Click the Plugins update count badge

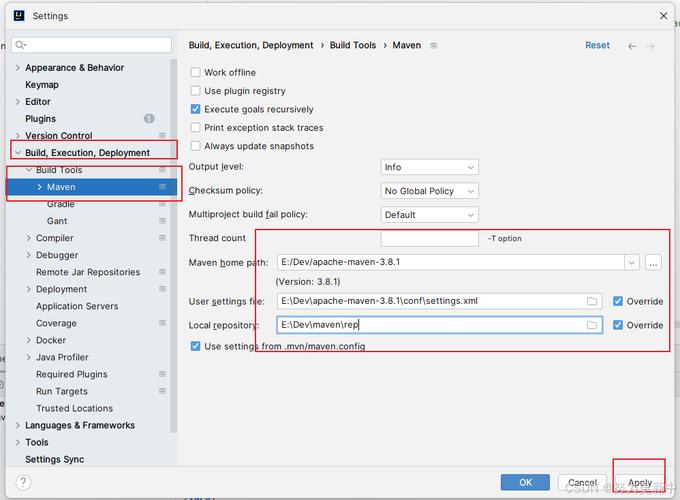pyautogui.click(x=149, y=118)
